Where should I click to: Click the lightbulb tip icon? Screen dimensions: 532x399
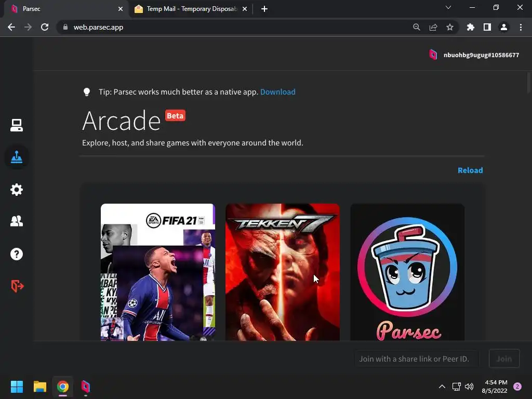[x=87, y=92]
